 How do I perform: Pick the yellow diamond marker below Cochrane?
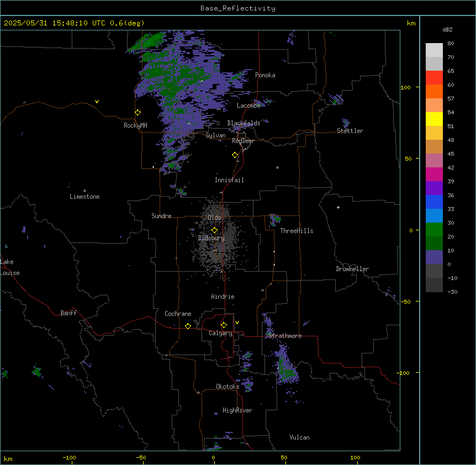click(x=188, y=326)
